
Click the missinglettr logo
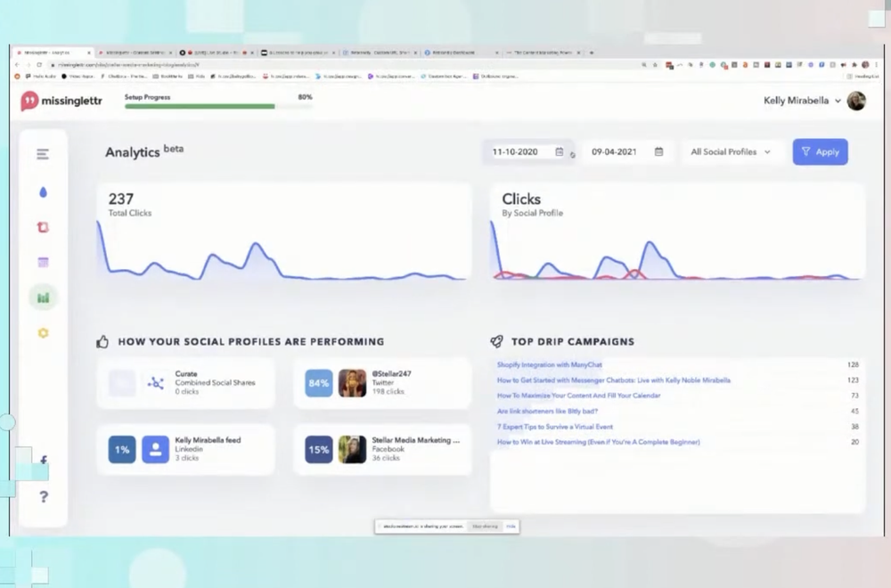pyautogui.click(x=61, y=102)
